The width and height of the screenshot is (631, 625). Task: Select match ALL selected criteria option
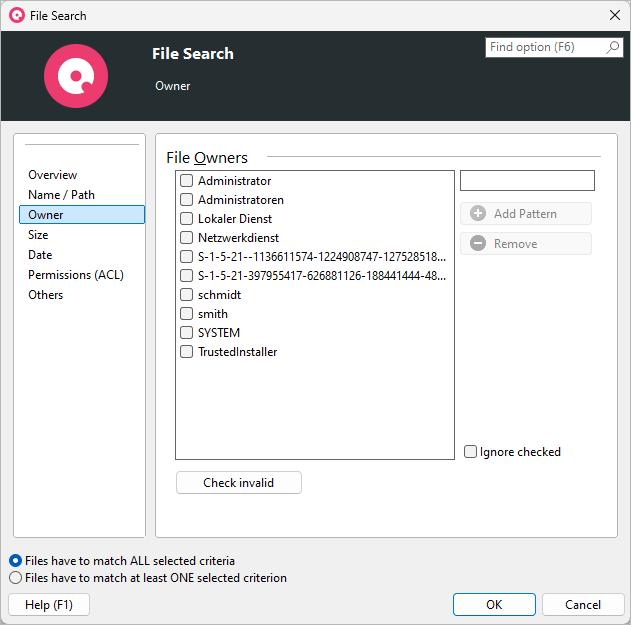[15, 561]
